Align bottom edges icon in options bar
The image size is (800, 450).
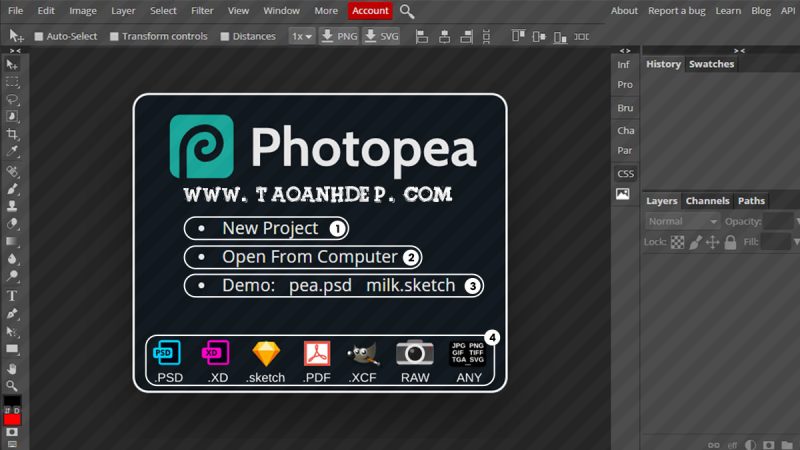coord(560,36)
